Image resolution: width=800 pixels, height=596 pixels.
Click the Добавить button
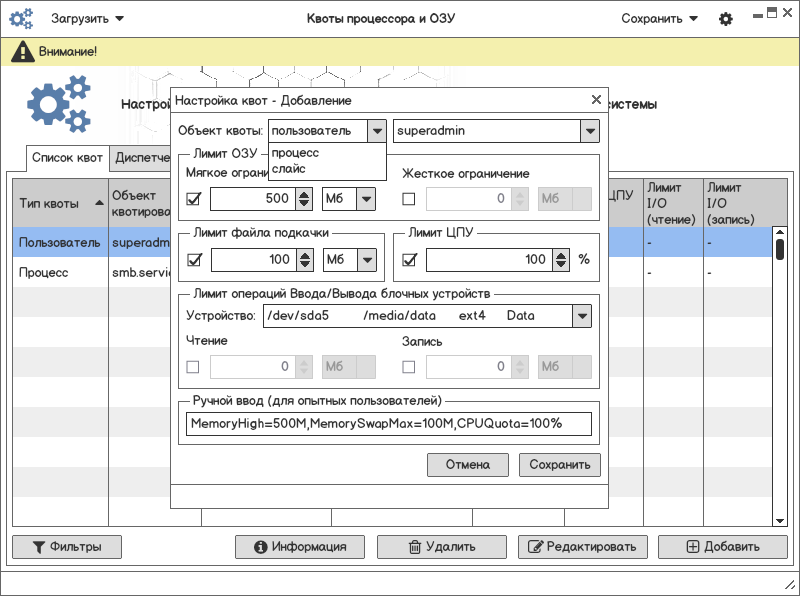point(722,547)
